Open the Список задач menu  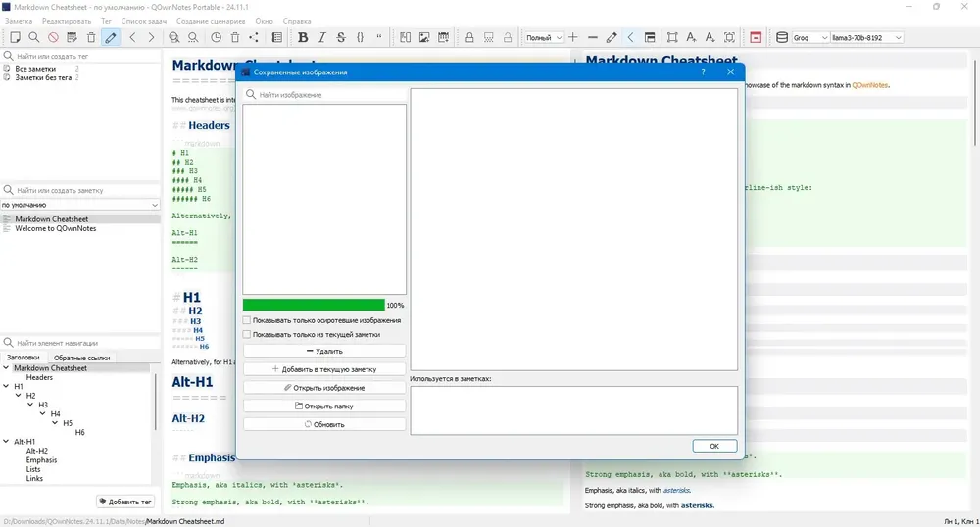(x=144, y=21)
